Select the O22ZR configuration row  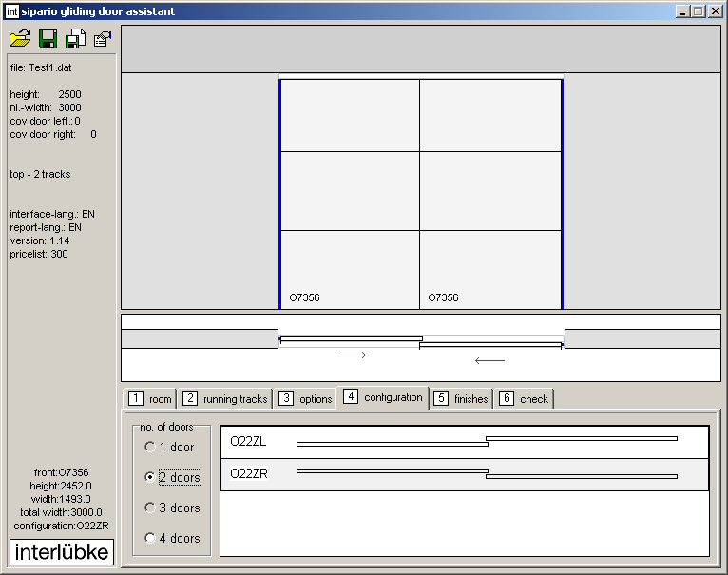click(464, 474)
